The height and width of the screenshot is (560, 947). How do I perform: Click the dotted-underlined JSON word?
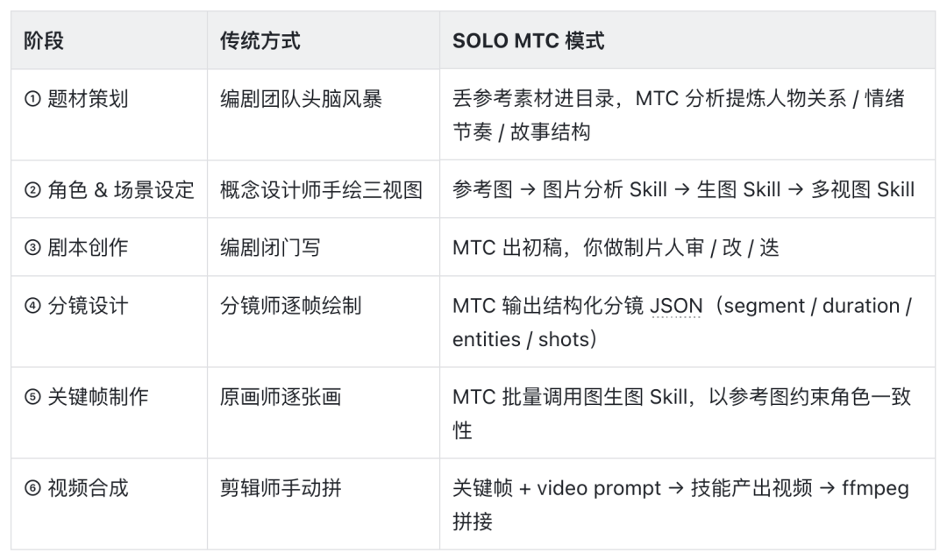[x=676, y=307]
